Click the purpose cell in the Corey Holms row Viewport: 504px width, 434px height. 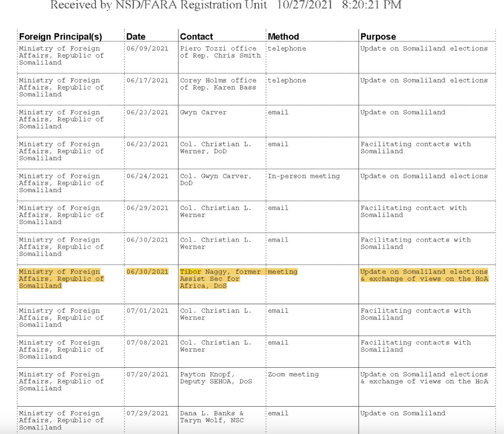424,81
